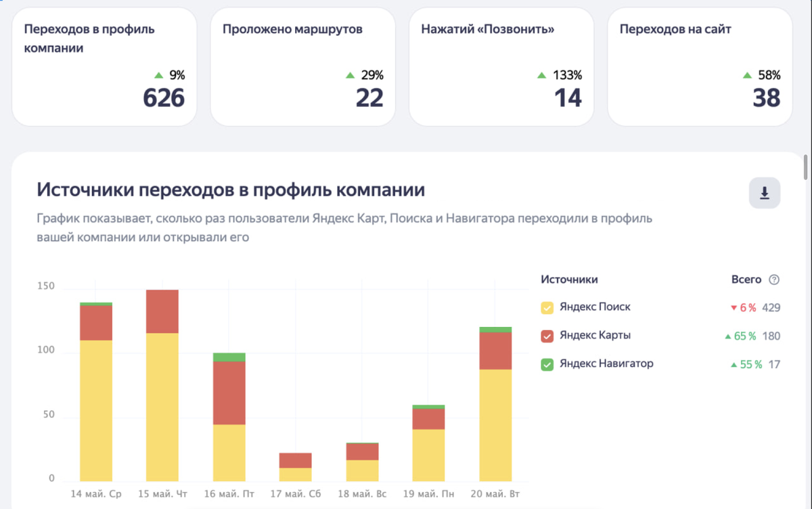This screenshot has height=509, width=812.
Task: Select the yellow Яндекс Поиск color swatch
Action: [547, 307]
